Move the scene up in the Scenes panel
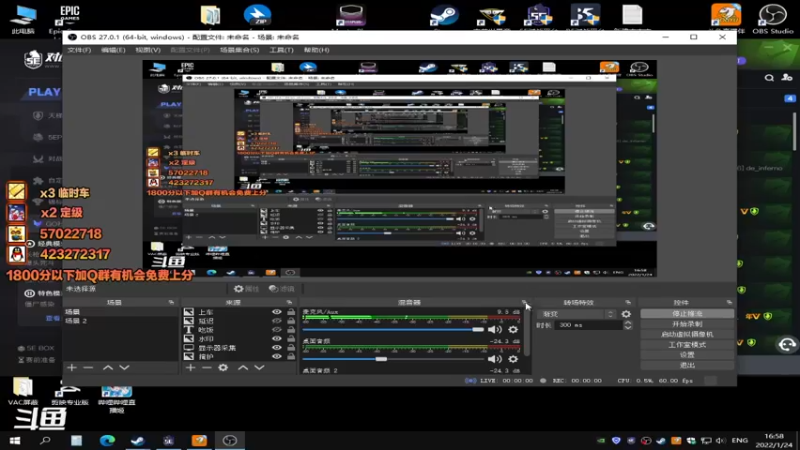This screenshot has width=800, height=450. (x=108, y=367)
